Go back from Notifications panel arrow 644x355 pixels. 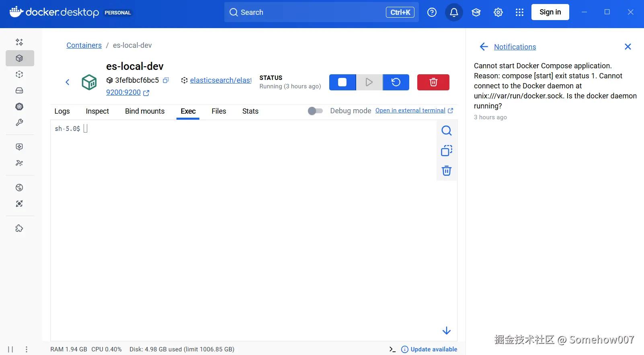(484, 47)
